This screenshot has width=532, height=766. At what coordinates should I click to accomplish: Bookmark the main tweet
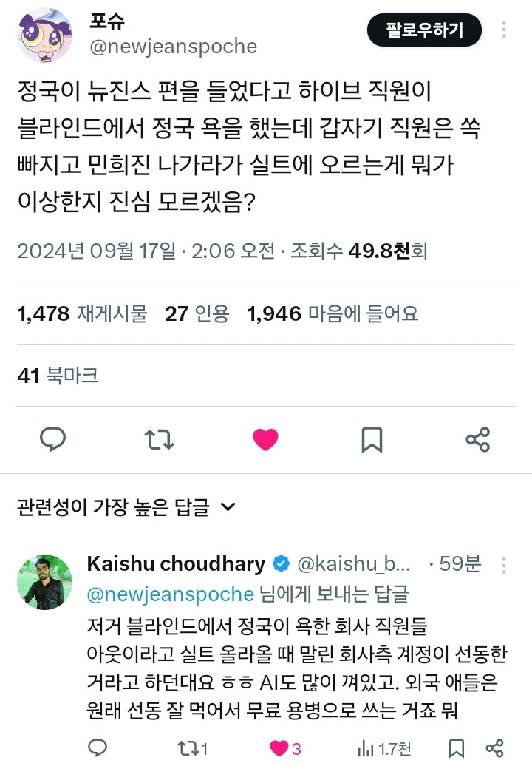372,440
